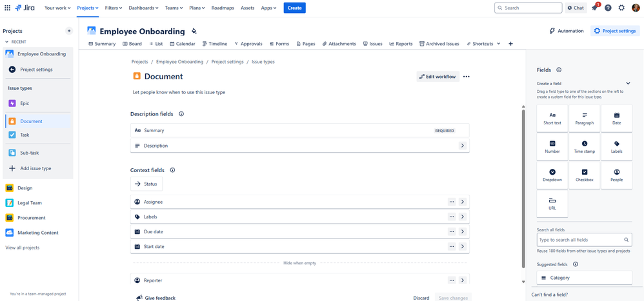The image size is (644, 301).
Task: Click Give feedback link
Action: (156, 298)
